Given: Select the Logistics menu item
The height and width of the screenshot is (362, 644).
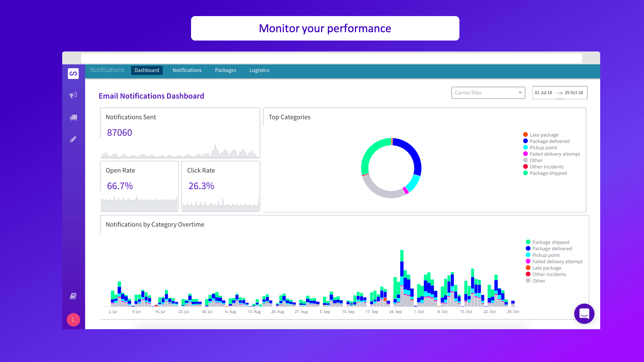Looking at the screenshot, I should 259,70.
